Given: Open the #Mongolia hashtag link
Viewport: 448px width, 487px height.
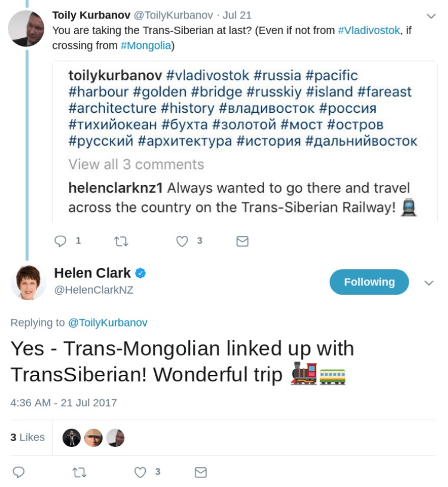Looking at the screenshot, I should click(x=146, y=45).
